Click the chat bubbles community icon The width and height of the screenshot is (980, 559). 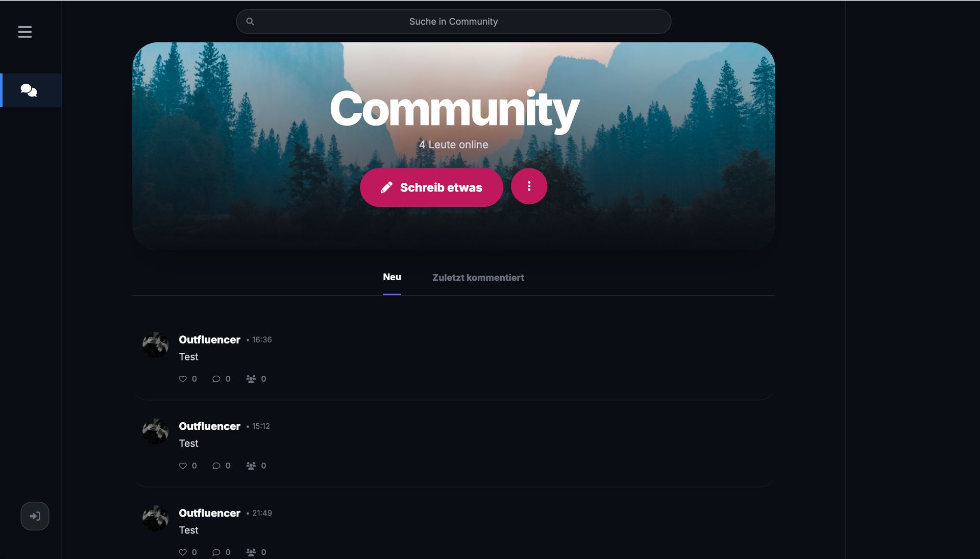(29, 90)
